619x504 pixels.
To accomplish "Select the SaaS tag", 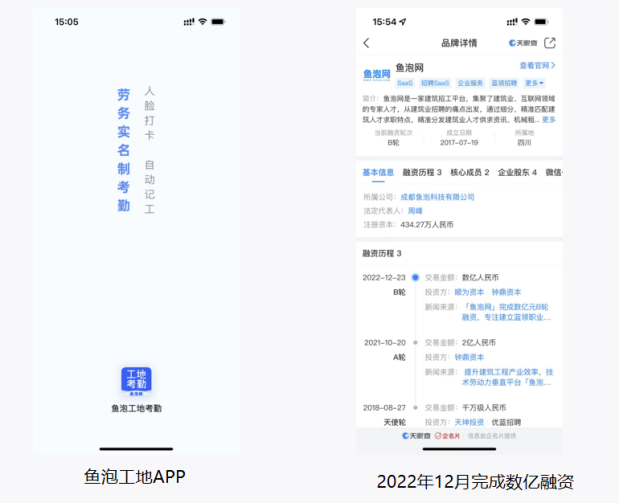I will (x=405, y=83).
